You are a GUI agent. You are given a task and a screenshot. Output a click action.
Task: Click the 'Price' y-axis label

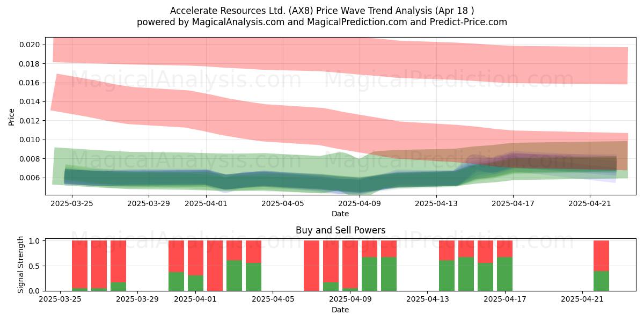coord(12,116)
